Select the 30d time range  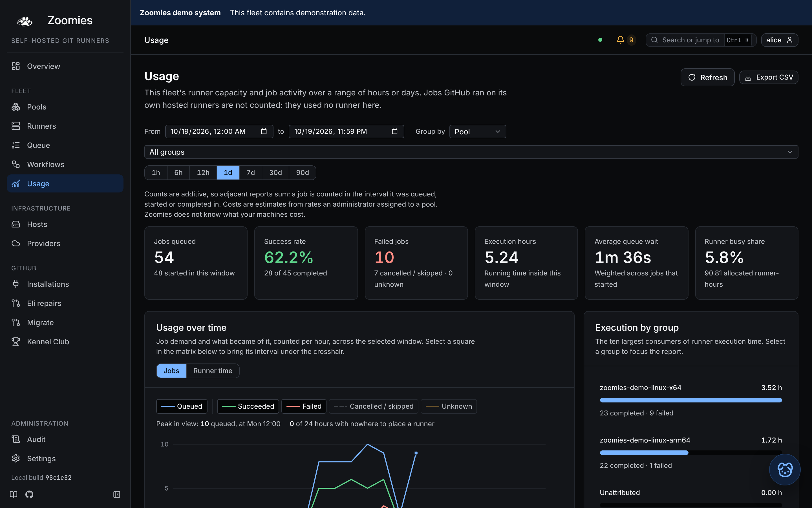(x=275, y=173)
